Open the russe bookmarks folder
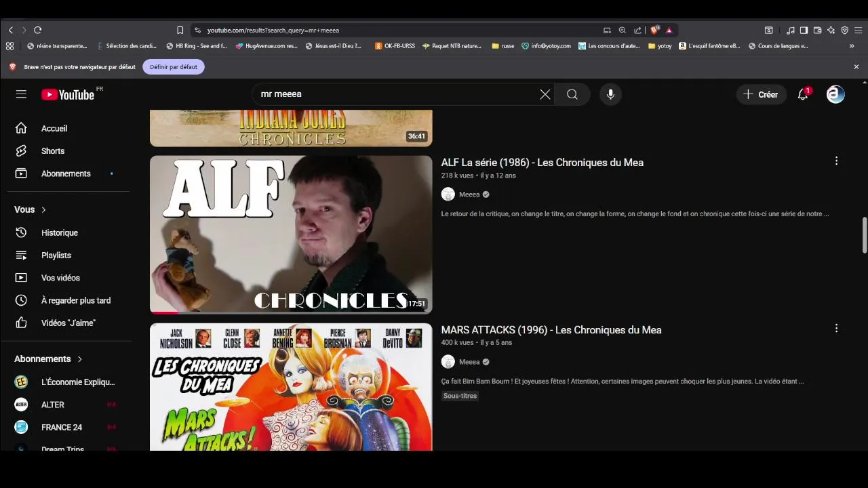The height and width of the screenshot is (488, 868). [x=503, y=46]
